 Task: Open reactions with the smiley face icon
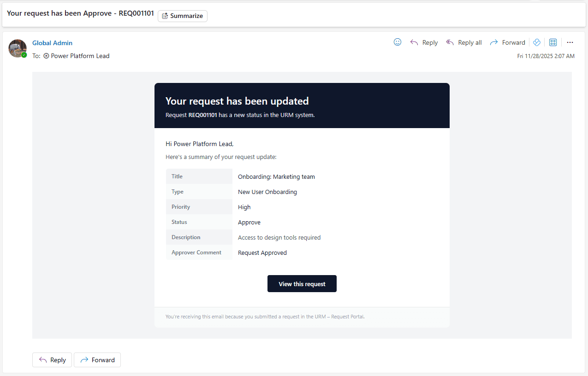coord(397,42)
